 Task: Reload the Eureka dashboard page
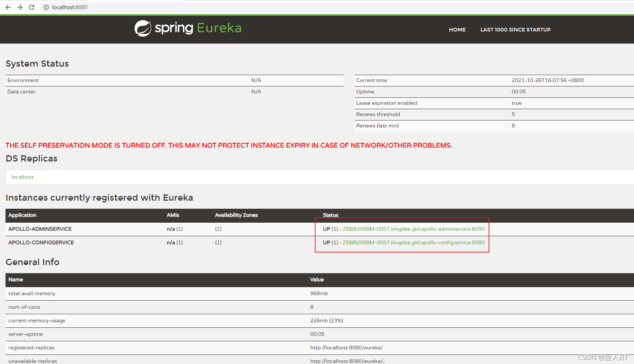coord(31,7)
